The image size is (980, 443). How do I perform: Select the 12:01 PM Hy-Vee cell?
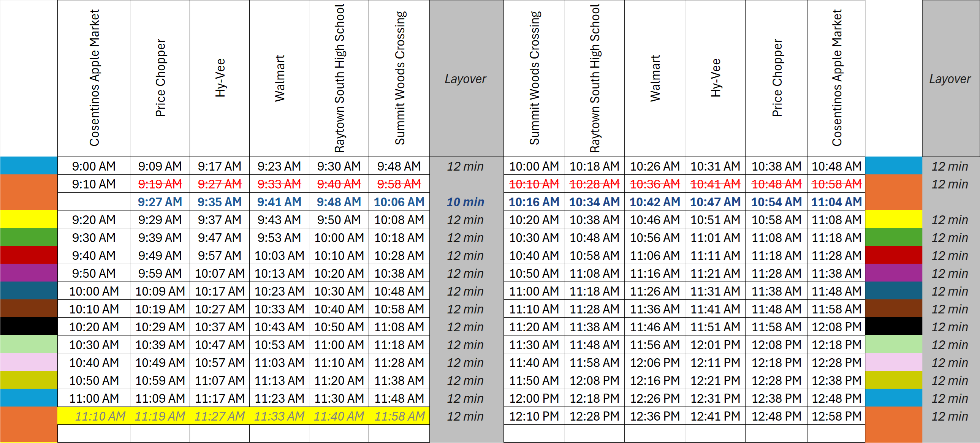(715, 345)
